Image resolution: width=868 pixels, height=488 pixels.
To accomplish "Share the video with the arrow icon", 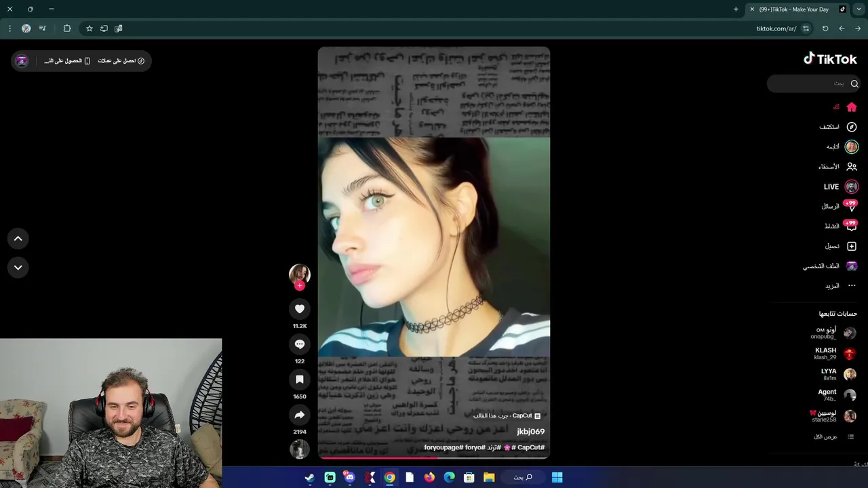I will point(299,415).
